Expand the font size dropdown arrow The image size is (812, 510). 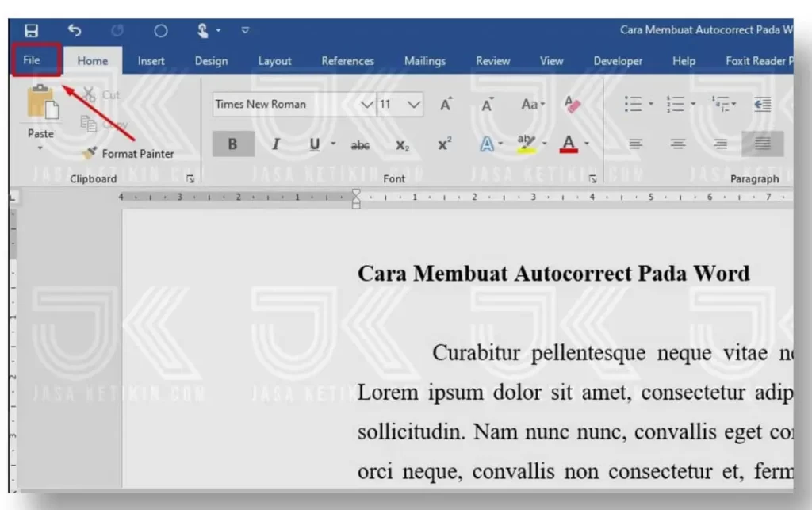tap(414, 105)
